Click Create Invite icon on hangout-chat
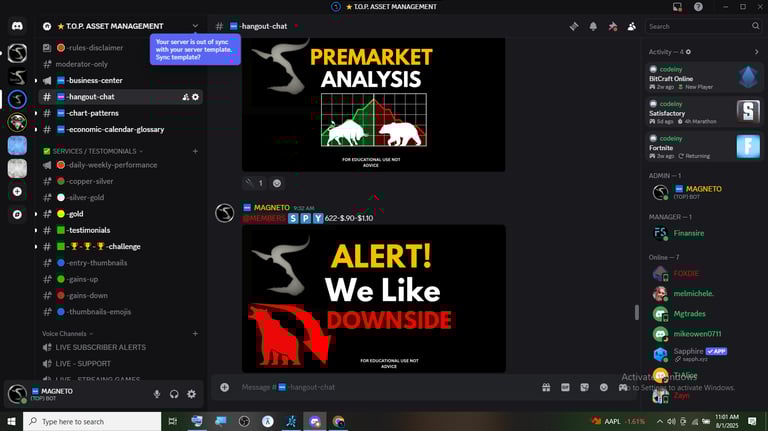This screenshot has height=431, width=768. pos(186,97)
